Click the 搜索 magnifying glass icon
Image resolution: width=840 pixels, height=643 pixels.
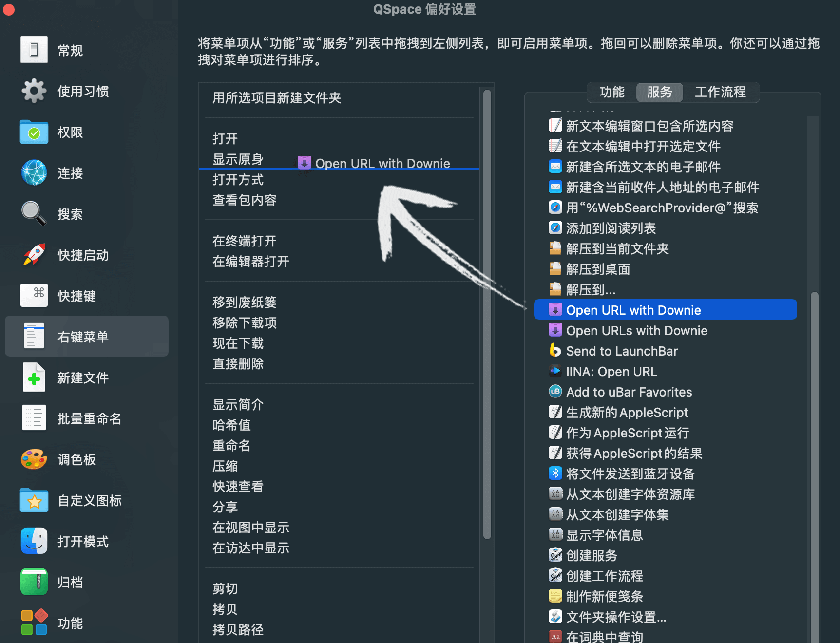34,214
